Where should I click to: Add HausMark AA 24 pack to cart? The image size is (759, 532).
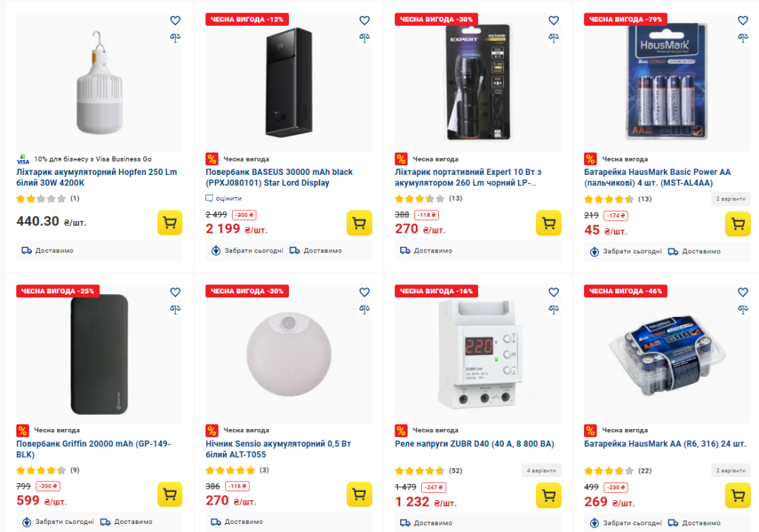(x=738, y=494)
